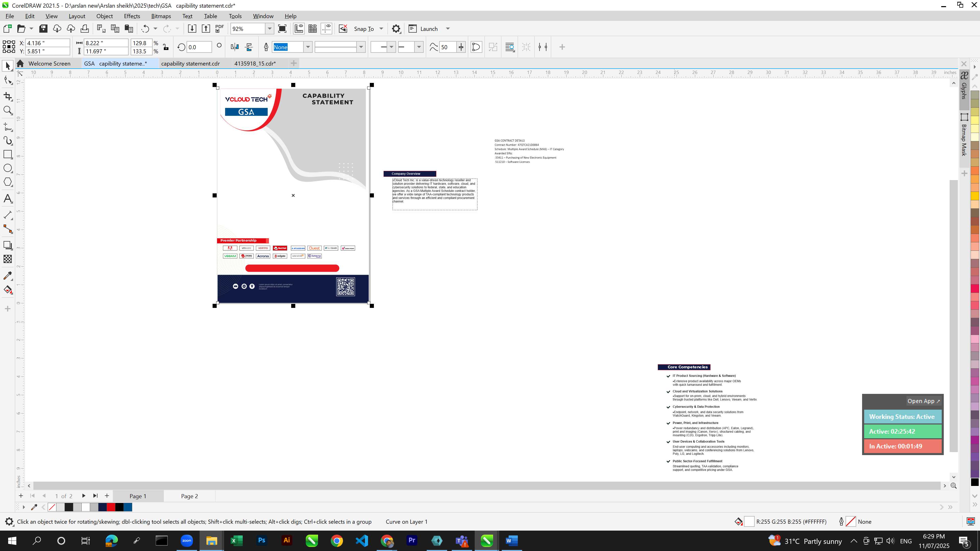Image resolution: width=980 pixels, height=551 pixels.
Task: Open the Options gear icon
Action: 396,29
